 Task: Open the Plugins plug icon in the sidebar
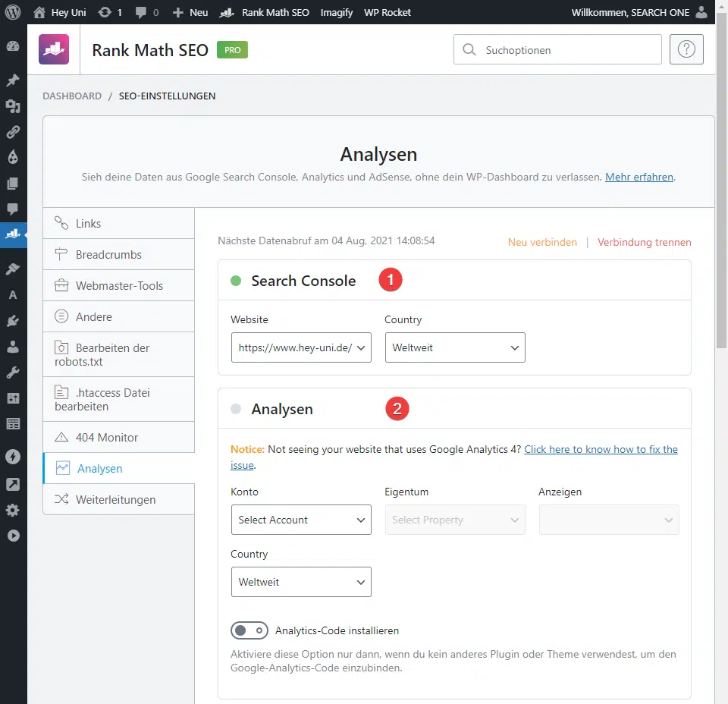click(x=14, y=321)
